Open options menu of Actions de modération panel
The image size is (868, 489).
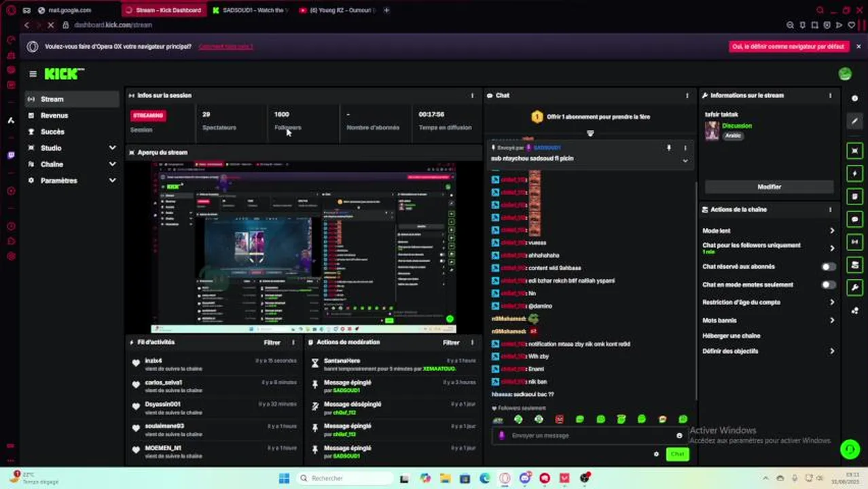click(472, 342)
